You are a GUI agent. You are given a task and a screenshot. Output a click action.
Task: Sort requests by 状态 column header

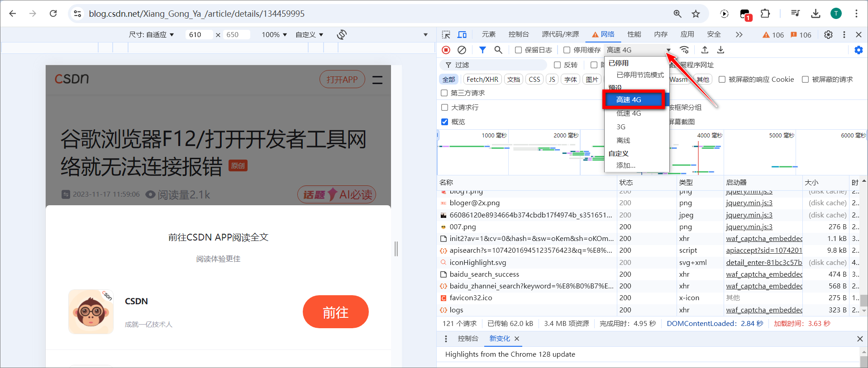(646, 182)
